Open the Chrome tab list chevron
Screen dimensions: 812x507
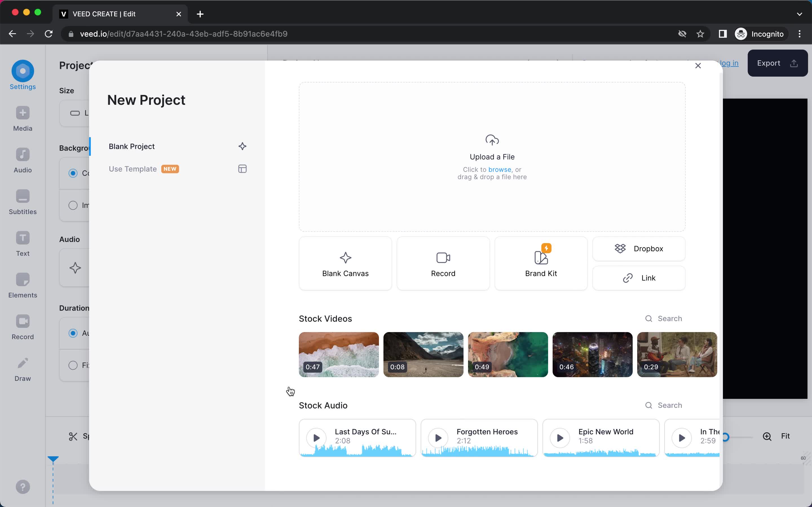(799, 14)
